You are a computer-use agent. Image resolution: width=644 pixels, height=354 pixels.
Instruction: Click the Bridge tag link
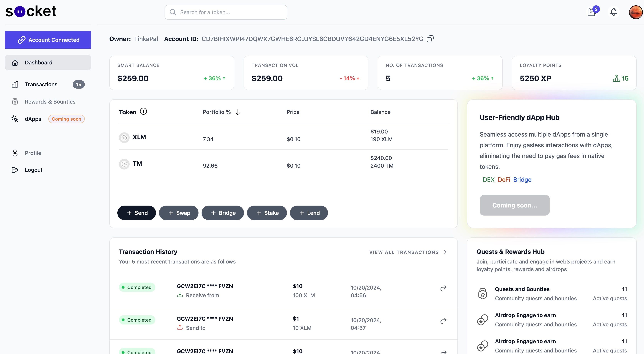522,179
